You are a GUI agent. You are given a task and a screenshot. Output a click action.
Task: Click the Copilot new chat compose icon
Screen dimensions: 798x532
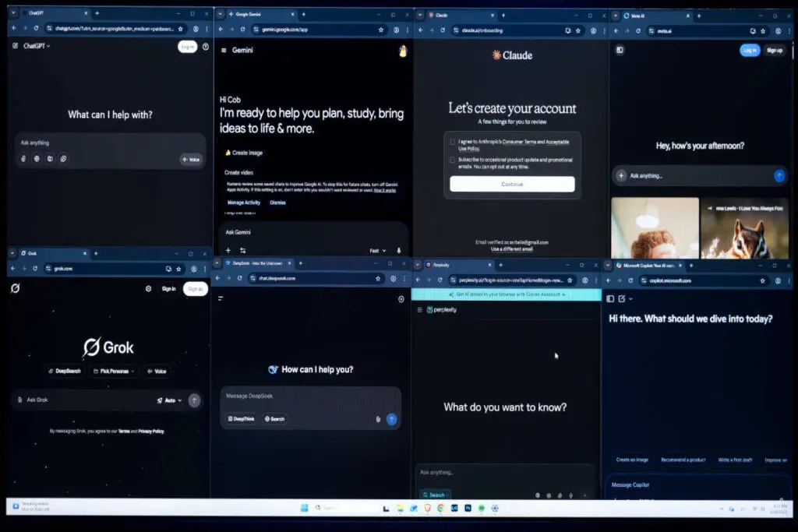coord(622,298)
